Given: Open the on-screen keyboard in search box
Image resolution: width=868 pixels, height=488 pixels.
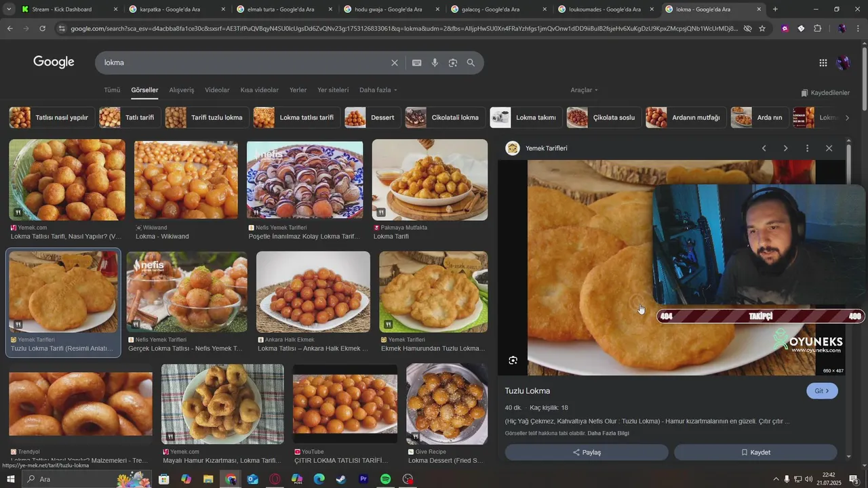Looking at the screenshot, I should point(417,63).
